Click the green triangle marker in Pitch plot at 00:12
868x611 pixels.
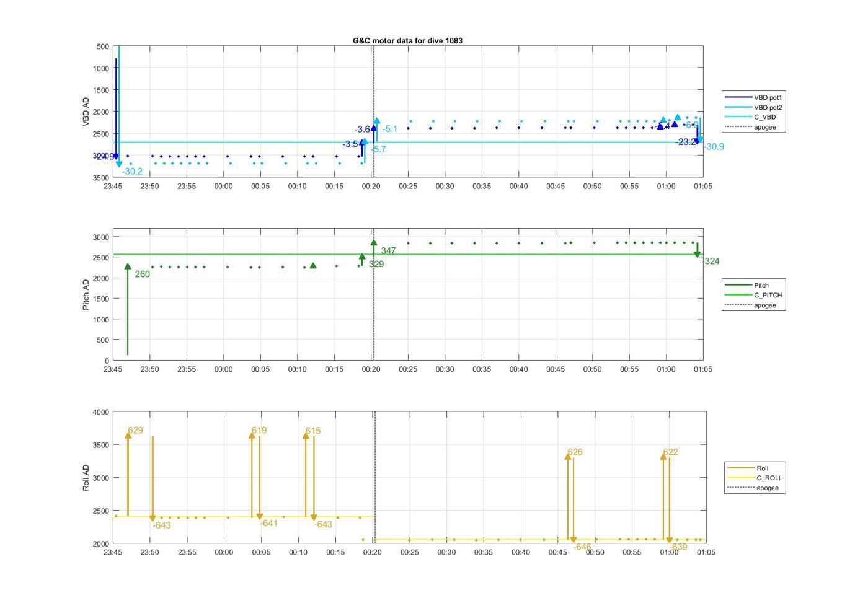click(x=313, y=265)
